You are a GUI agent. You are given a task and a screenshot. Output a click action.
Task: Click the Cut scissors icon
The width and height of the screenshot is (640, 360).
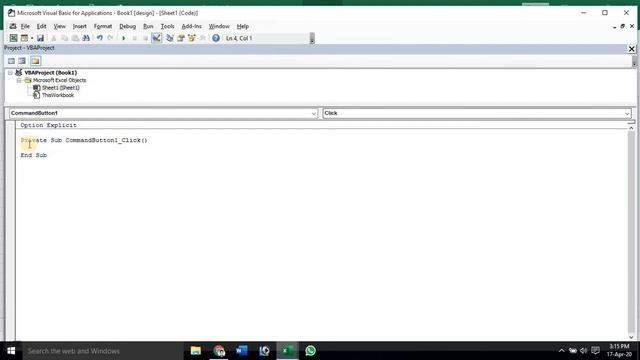click(x=53, y=38)
